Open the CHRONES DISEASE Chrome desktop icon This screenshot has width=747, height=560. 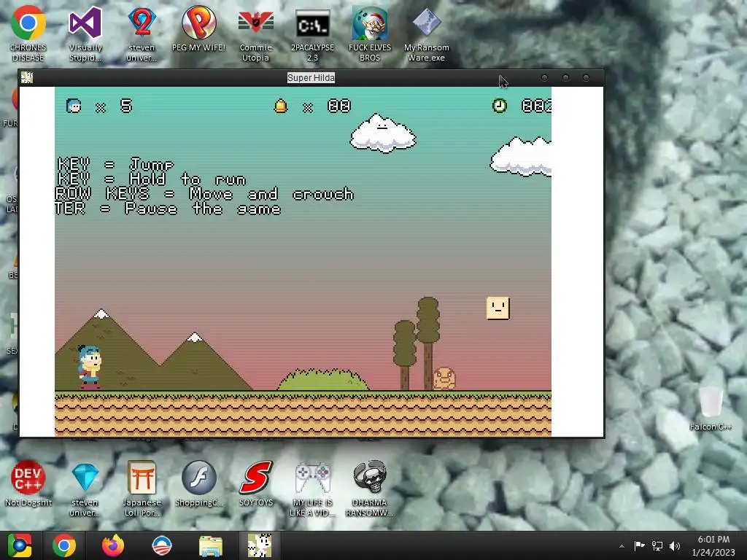(28, 34)
